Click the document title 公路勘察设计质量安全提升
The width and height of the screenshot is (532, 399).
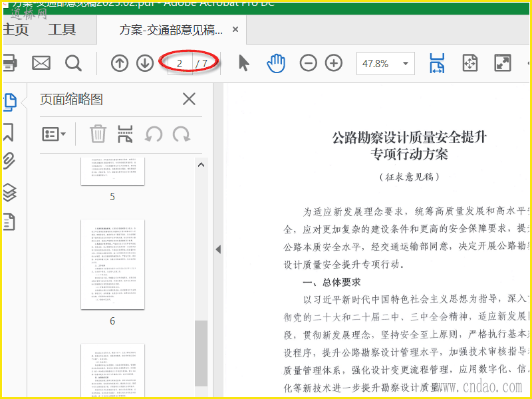[x=409, y=137]
